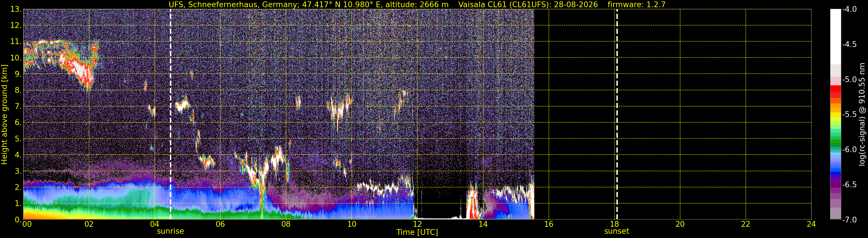The height and width of the screenshot is (238, 868).
Task: Click the white dashed sunrise marker line
Action: click(x=170, y=114)
